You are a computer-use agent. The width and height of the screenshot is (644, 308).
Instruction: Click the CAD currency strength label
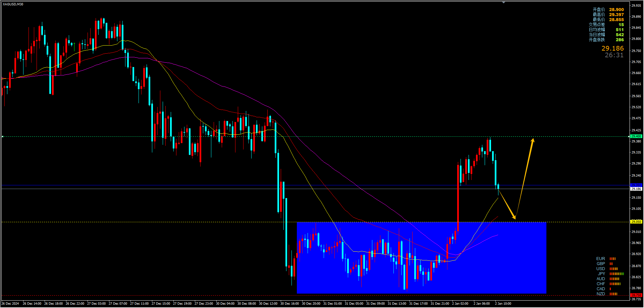(601, 289)
